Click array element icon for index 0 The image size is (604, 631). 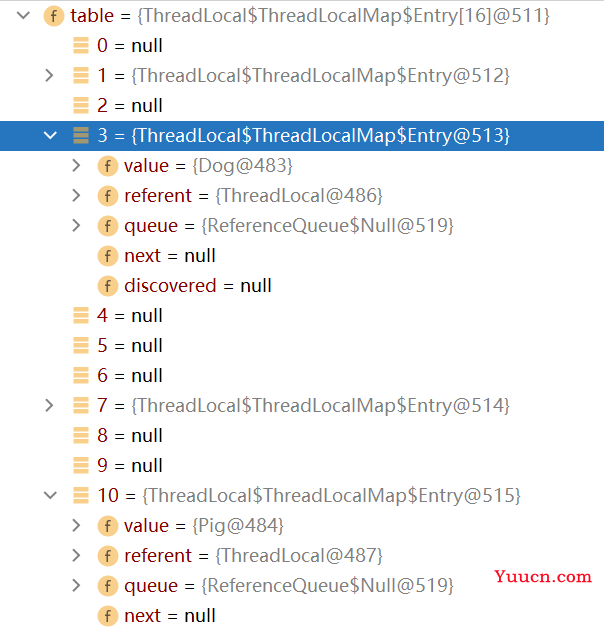click(81, 45)
